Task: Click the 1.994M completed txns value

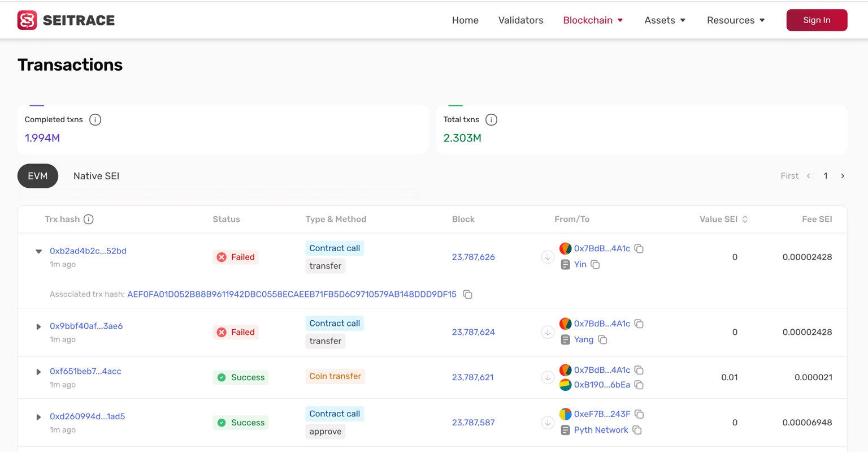Action: tap(42, 139)
